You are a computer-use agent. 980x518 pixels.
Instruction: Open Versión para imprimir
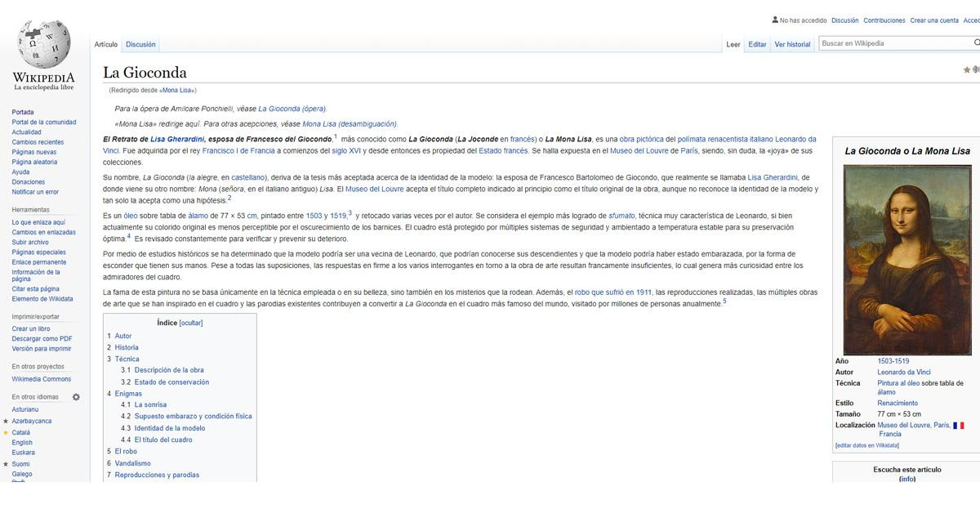42,349
